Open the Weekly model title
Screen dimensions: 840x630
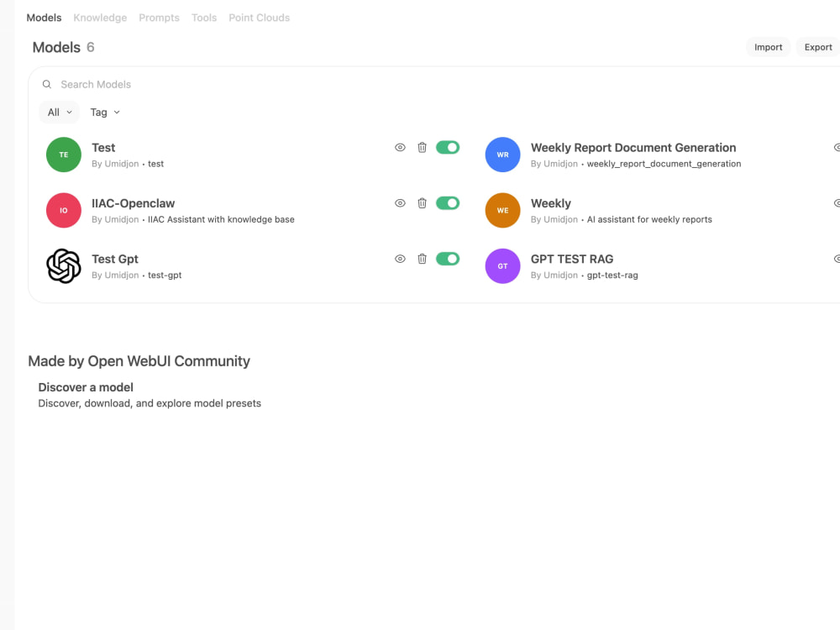(551, 203)
